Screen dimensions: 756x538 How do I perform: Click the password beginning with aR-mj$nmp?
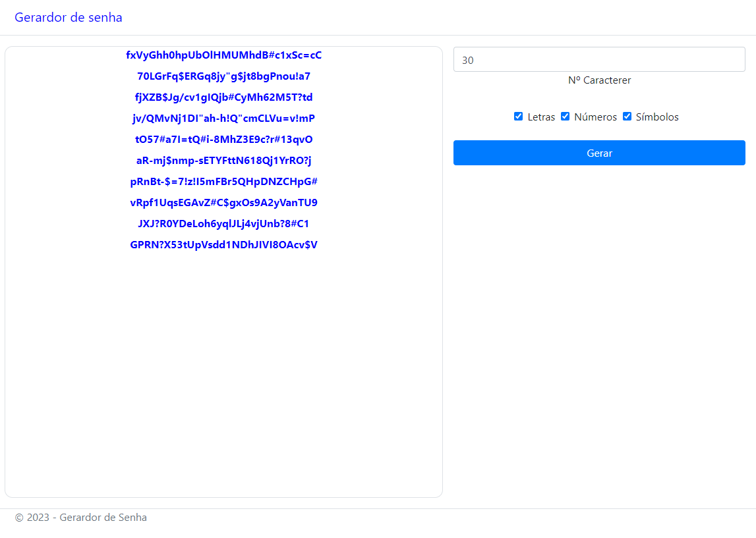tap(223, 161)
